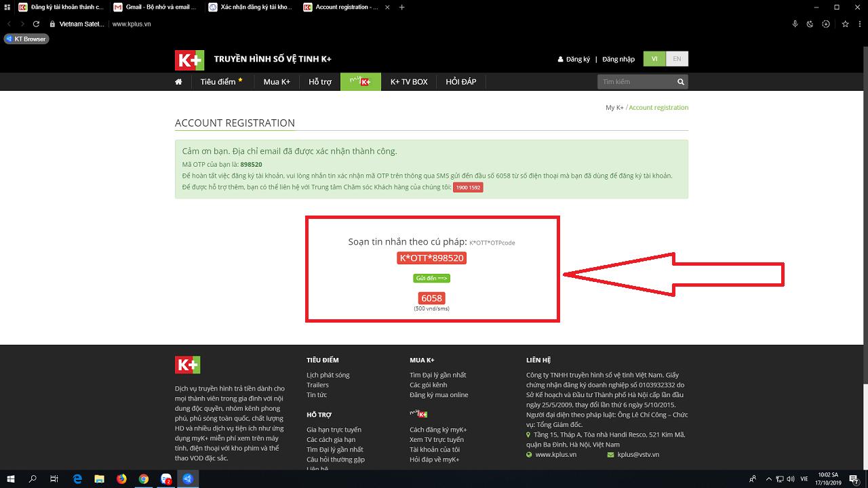868x488 pixels.
Task: Click kplus@vstv.vn email link
Action: (638, 455)
